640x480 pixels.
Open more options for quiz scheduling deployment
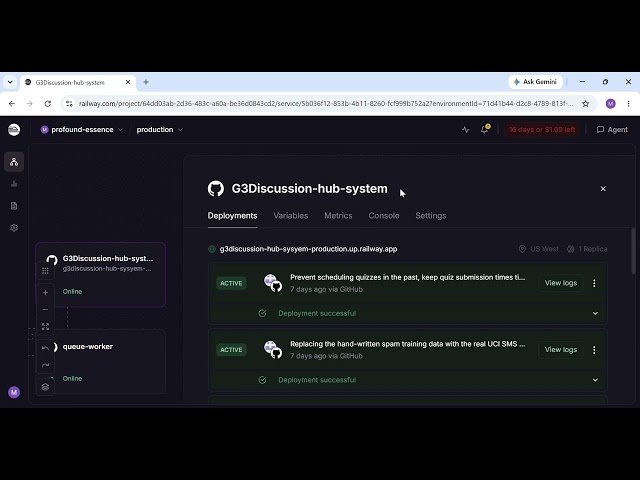[594, 283]
